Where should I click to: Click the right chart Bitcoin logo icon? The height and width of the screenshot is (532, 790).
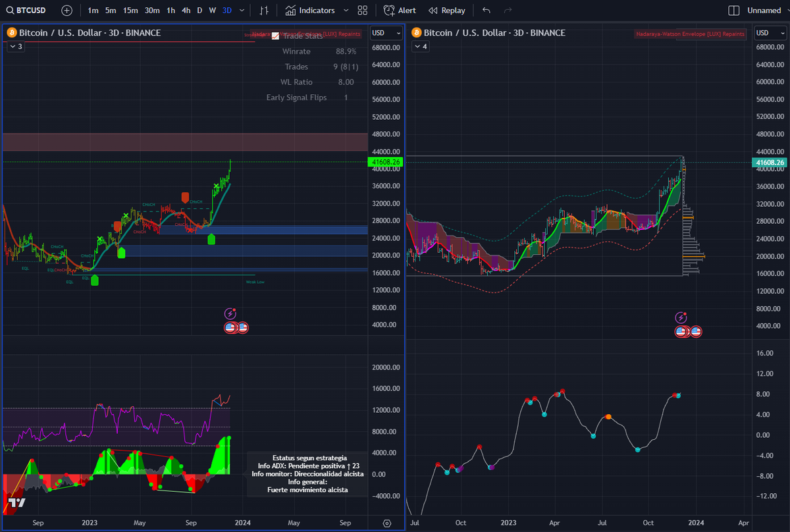pos(416,32)
